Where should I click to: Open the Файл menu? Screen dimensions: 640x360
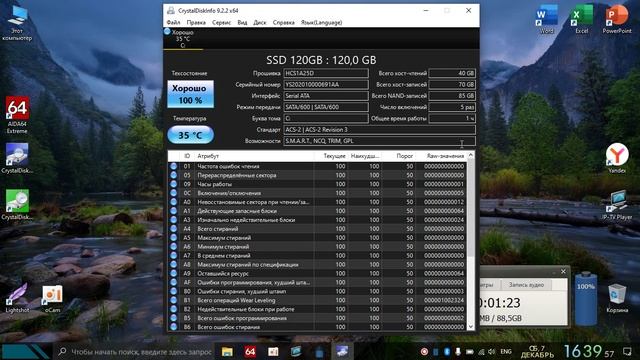tap(173, 22)
